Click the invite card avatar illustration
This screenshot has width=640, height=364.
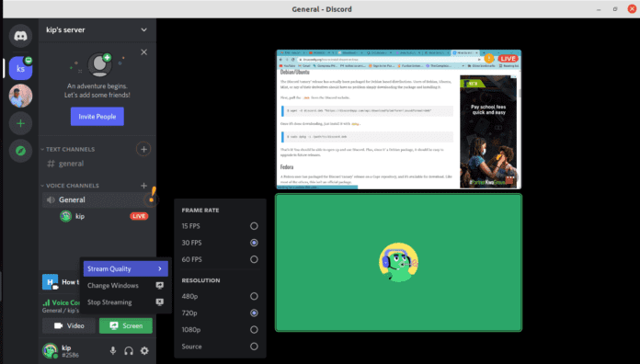point(100,64)
